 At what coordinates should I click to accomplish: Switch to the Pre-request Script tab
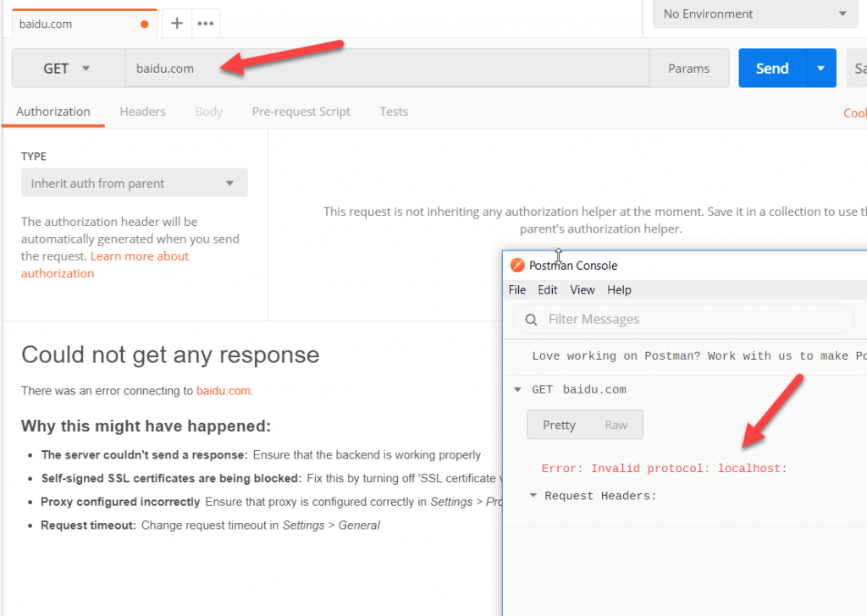point(301,112)
